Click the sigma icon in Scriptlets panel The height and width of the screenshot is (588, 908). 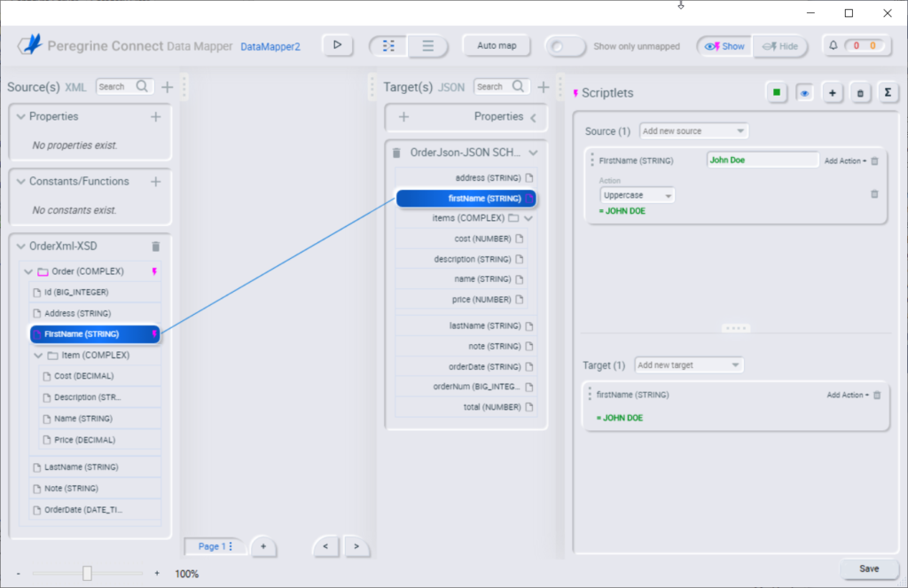888,92
